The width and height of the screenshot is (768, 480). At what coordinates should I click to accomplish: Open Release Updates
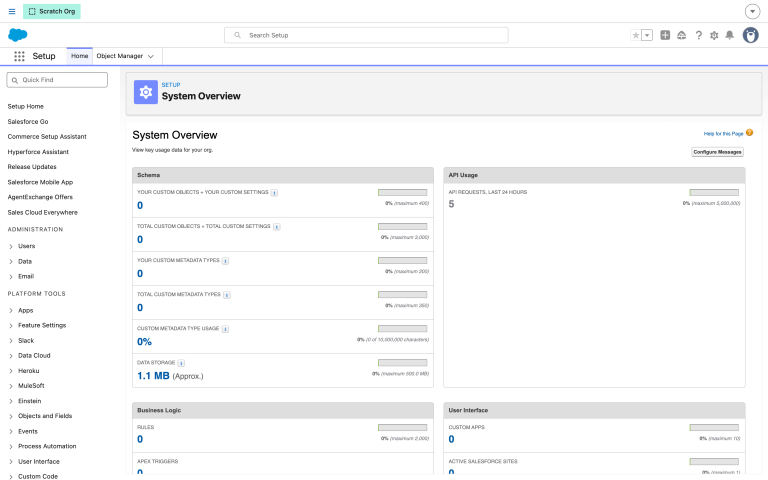tap(32, 167)
